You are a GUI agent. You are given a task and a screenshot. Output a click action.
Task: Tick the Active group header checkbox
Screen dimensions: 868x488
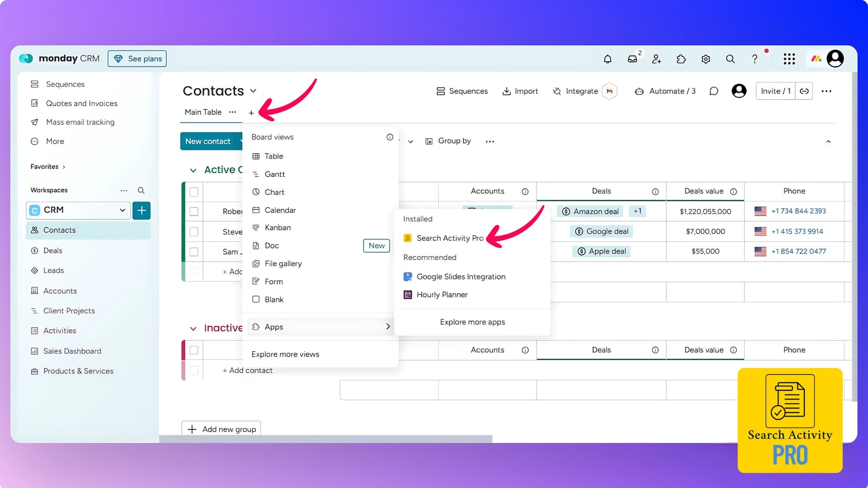click(194, 192)
